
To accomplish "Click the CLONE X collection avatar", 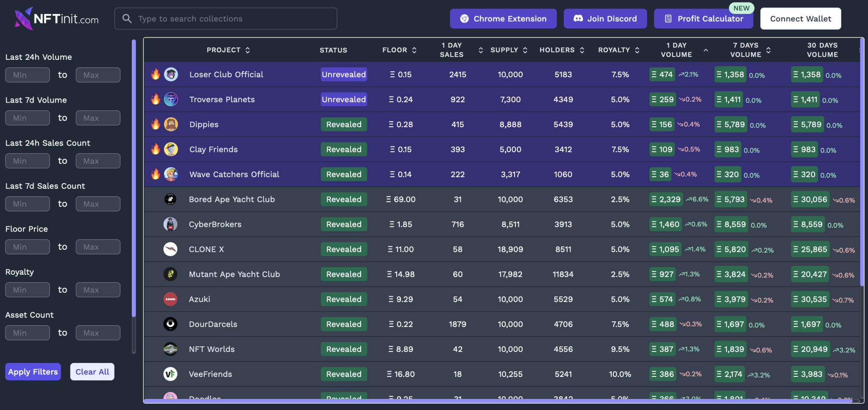I will pos(170,249).
